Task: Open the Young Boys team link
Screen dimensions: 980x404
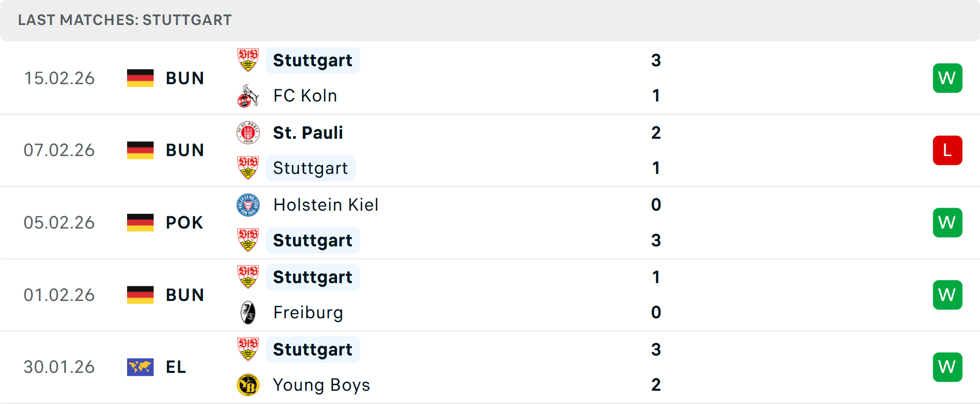Action: pyautogui.click(x=321, y=385)
